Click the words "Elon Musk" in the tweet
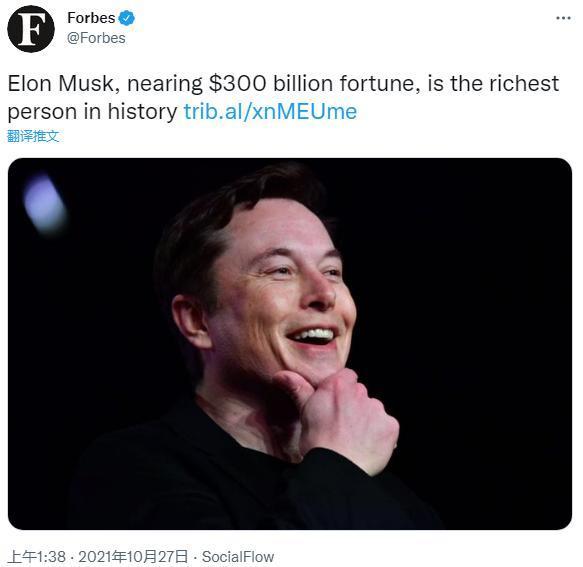Viewport: 583px width, 567px height. click(x=61, y=83)
